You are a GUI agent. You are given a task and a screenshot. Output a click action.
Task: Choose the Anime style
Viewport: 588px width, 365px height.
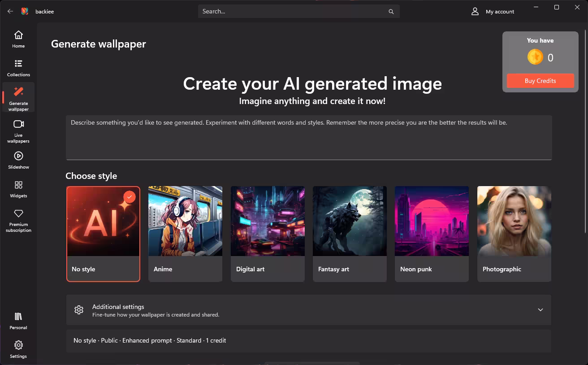[x=185, y=234]
